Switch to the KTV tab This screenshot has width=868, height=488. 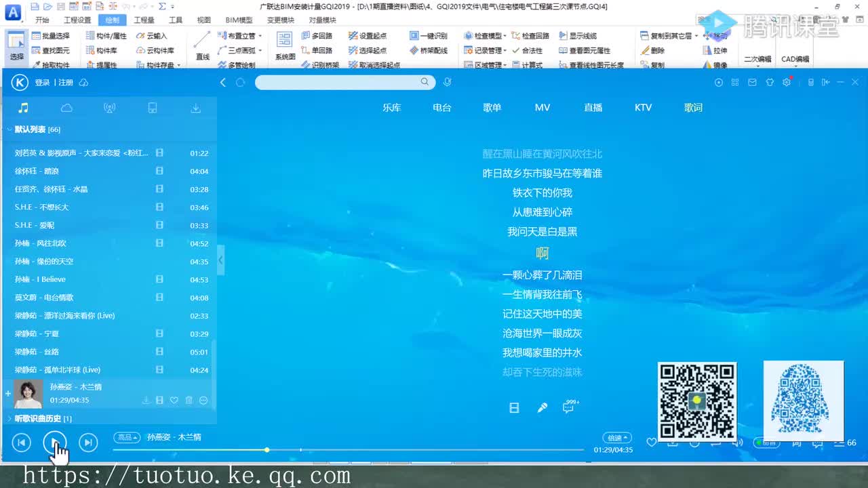pos(643,108)
